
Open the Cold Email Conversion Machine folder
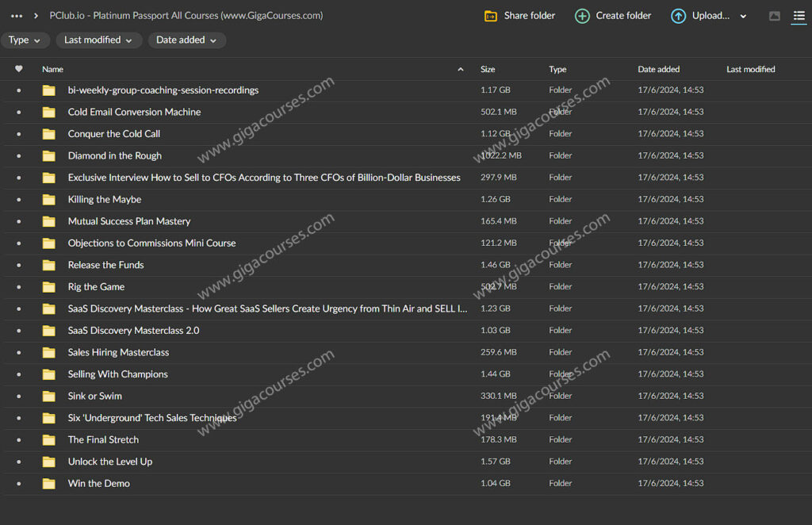coord(134,112)
